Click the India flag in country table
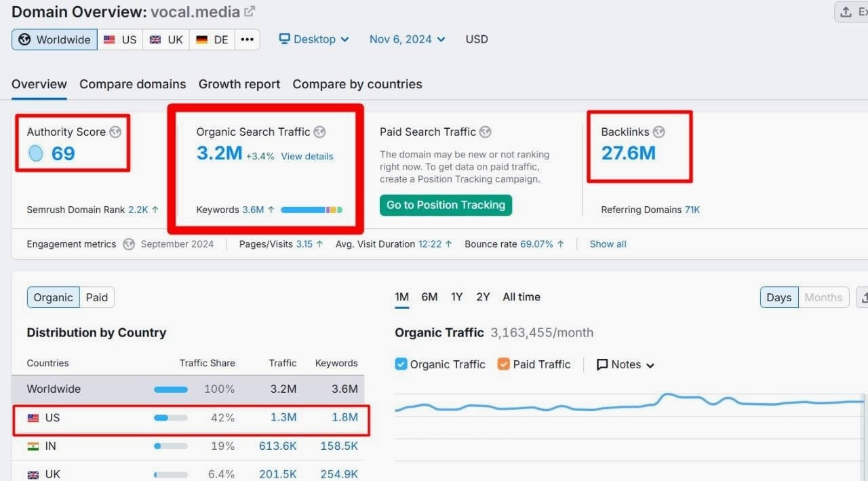The image size is (868, 481). coord(33,446)
